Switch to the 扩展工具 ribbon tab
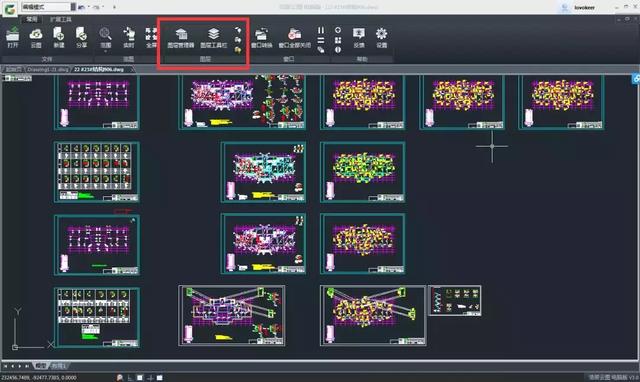The height and width of the screenshot is (382, 640). tap(61, 19)
